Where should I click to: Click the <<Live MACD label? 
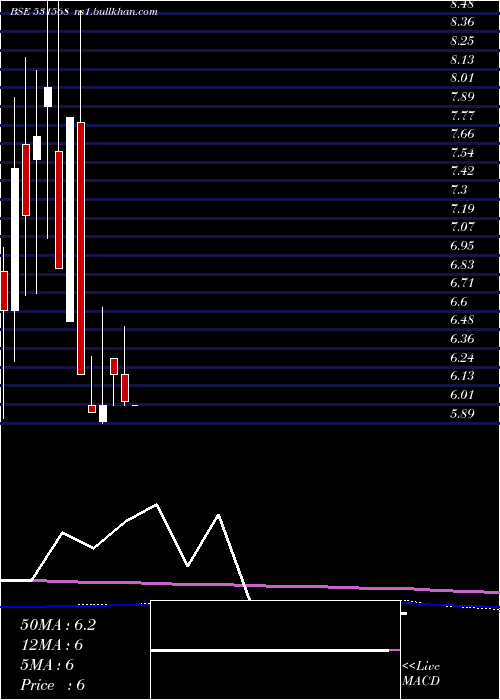click(421, 674)
